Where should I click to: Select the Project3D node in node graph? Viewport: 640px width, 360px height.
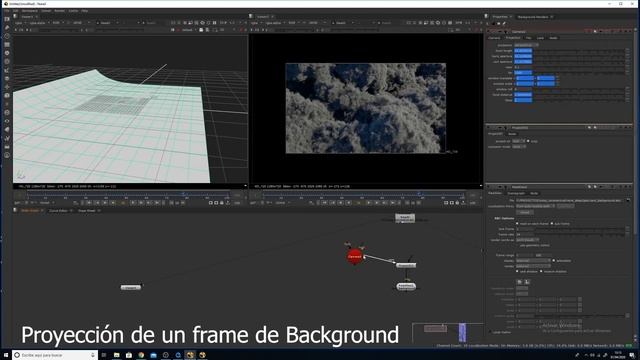click(x=406, y=265)
